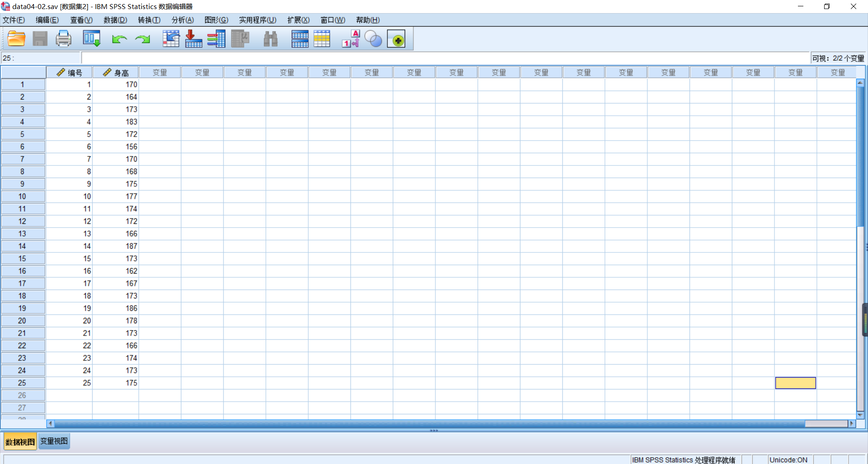Click height value 164 in row 2

click(116, 97)
